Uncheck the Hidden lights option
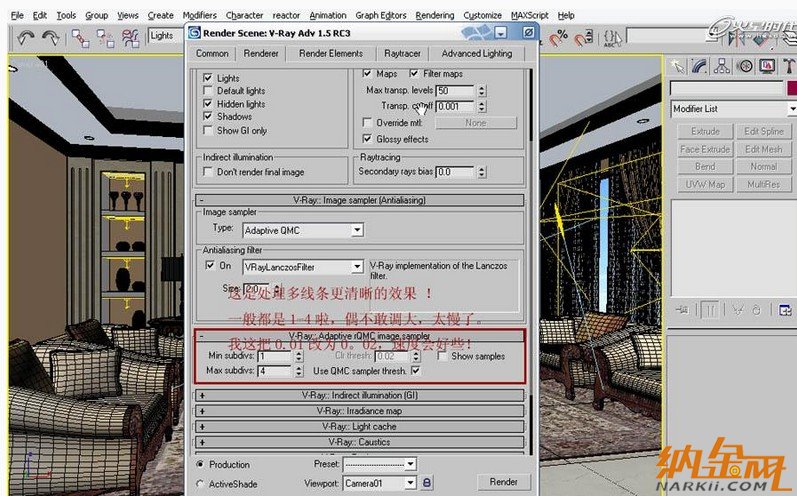This screenshot has height=496, width=797. click(208, 104)
